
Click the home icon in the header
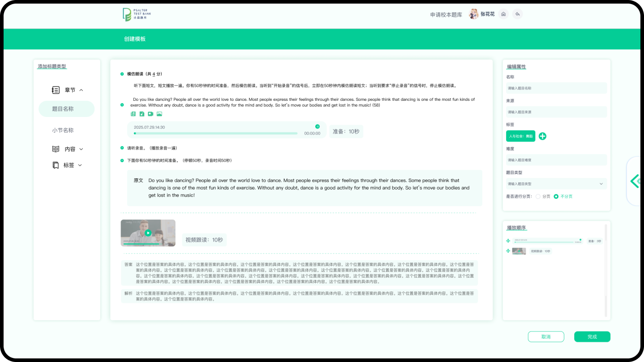[504, 14]
